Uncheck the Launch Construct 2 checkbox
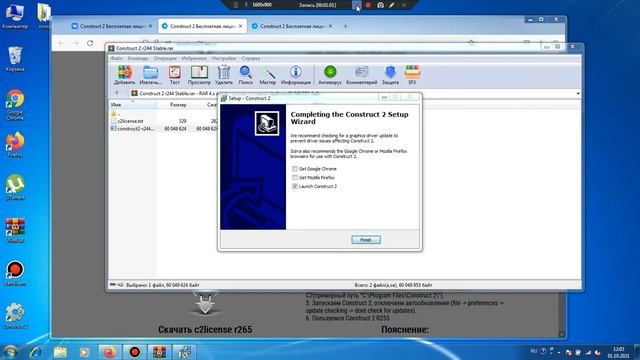The width and height of the screenshot is (640, 360). pos(295,186)
